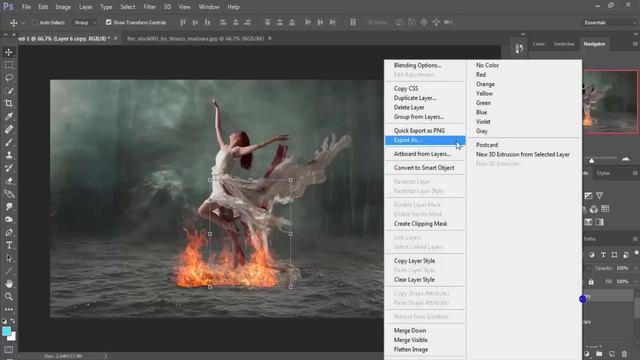Choose Convert to Smart Object

[x=424, y=168]
